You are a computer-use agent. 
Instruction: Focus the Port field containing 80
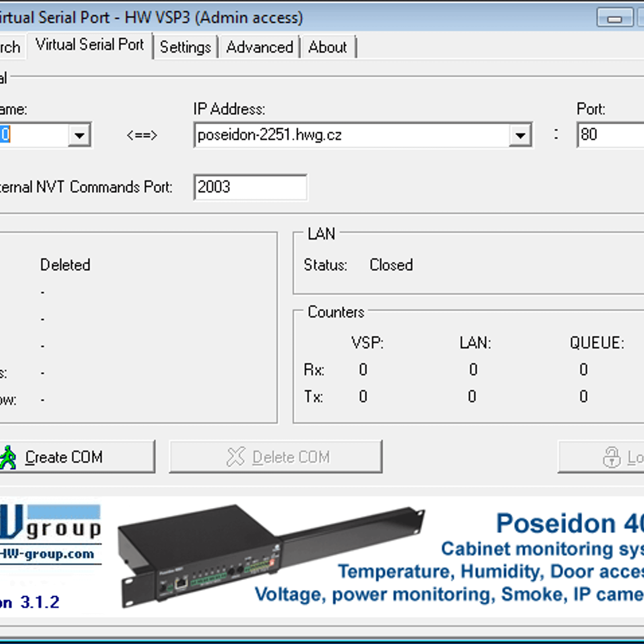coord(610,135)
